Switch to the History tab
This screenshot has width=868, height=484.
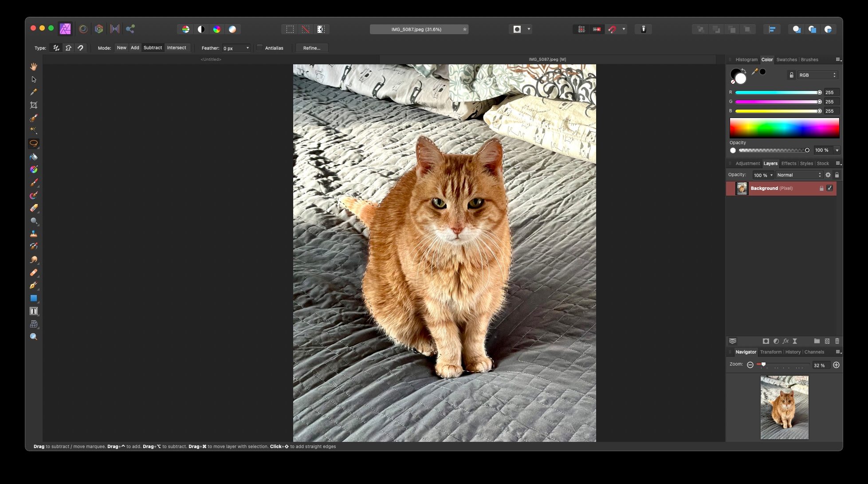[793, 352]
